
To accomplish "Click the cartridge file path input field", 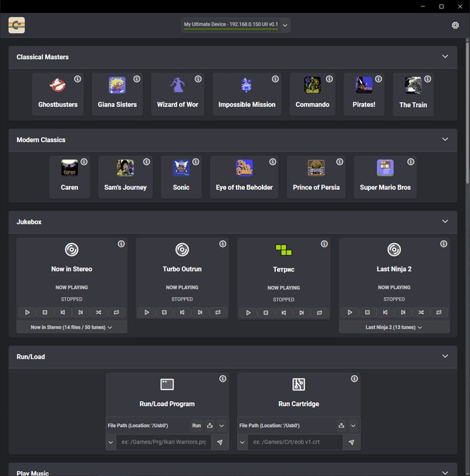I will (x=295, y=442).
